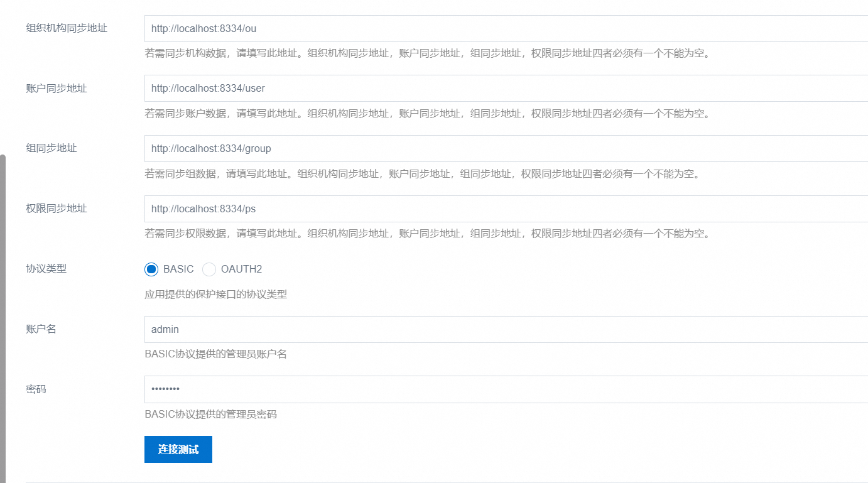
Task: Click the 协议类型 label text
Action: (46, 269)
